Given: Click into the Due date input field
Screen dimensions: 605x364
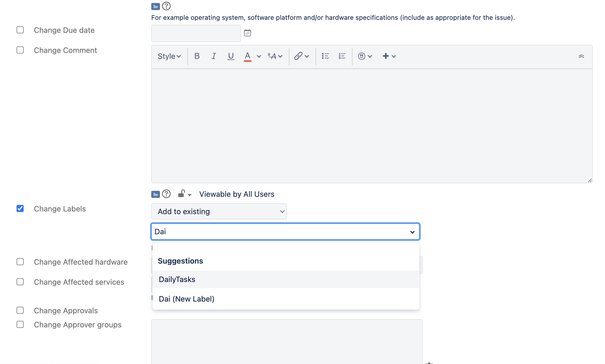Looking at the screenshot, I should point(196,33).
